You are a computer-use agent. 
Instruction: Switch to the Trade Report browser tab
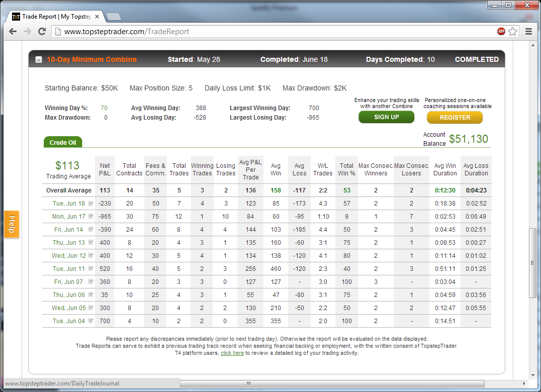coord(55,17)
